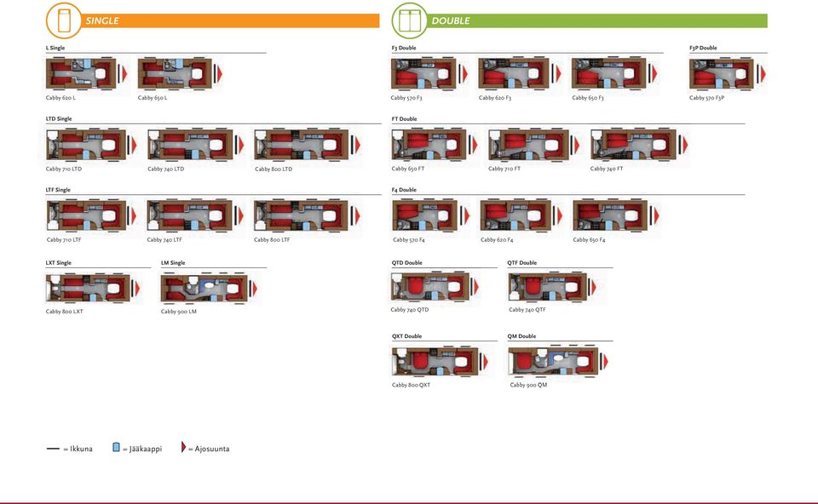The image size is (818, 504).
Task: Click the 'F3P Double' section heading
Action: pos(703,48)
